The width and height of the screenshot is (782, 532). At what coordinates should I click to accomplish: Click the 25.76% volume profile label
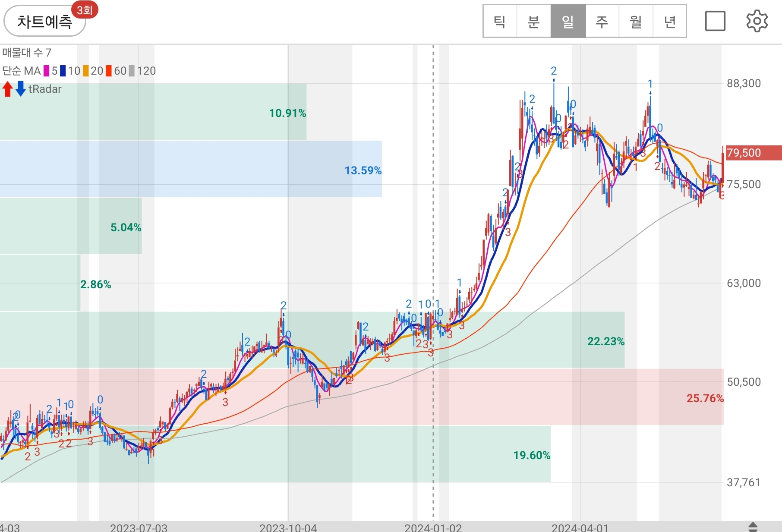tap(705, 398)
